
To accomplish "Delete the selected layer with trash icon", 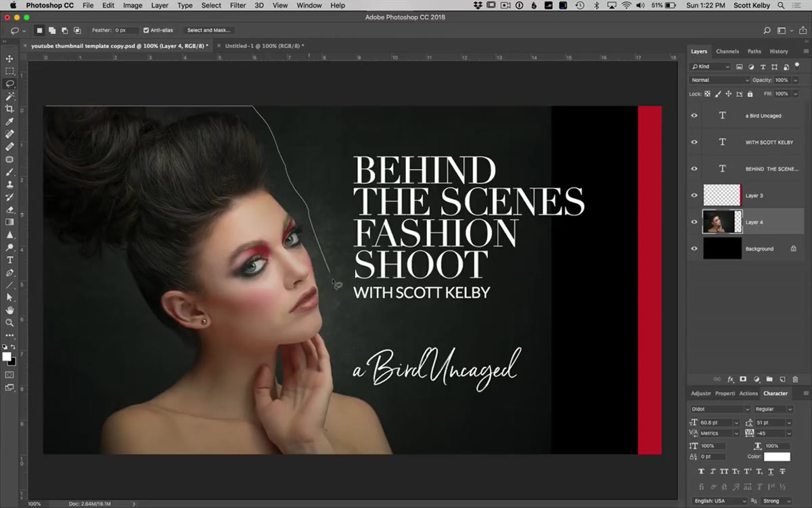I will (795, 379).
